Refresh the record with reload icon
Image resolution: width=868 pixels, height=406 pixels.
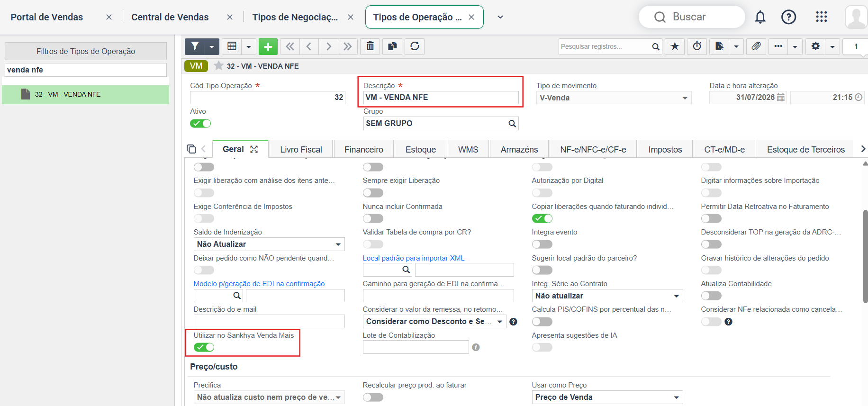coord(415,46)
